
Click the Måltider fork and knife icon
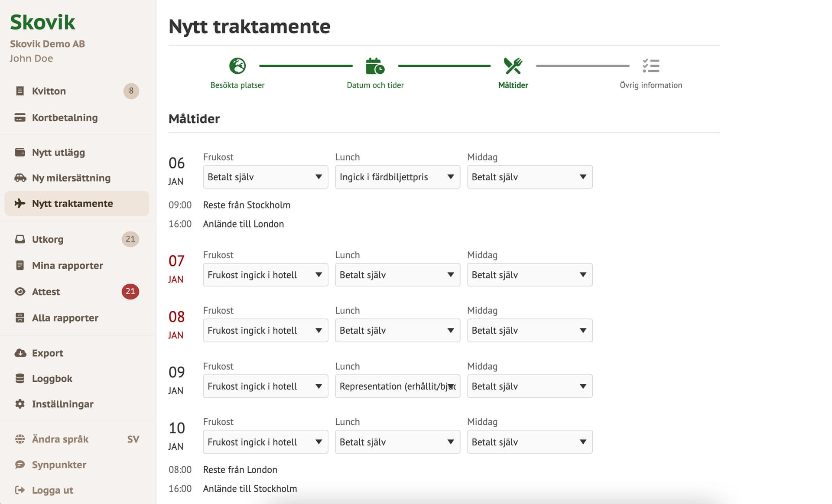click(x=513, y=66)
